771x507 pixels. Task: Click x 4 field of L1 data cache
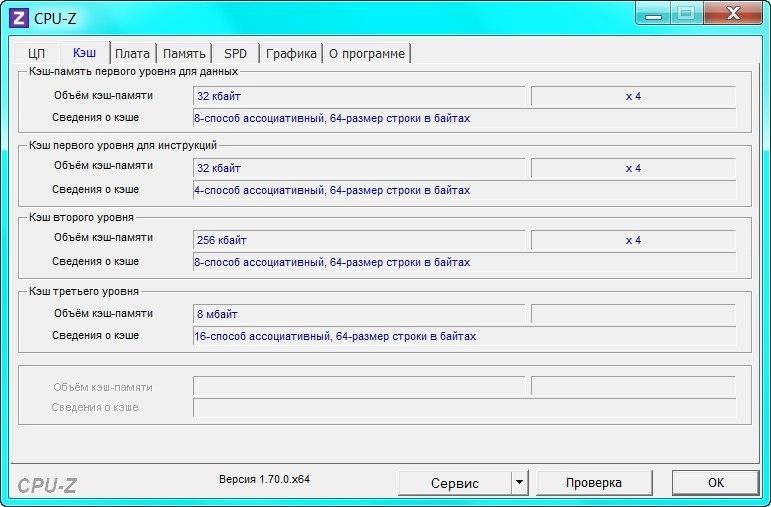pos(633,96)
